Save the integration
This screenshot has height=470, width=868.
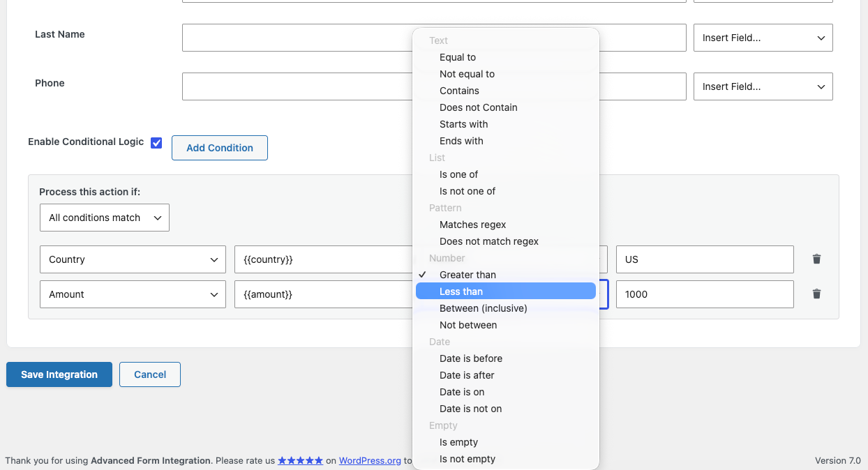coord(59,374)
